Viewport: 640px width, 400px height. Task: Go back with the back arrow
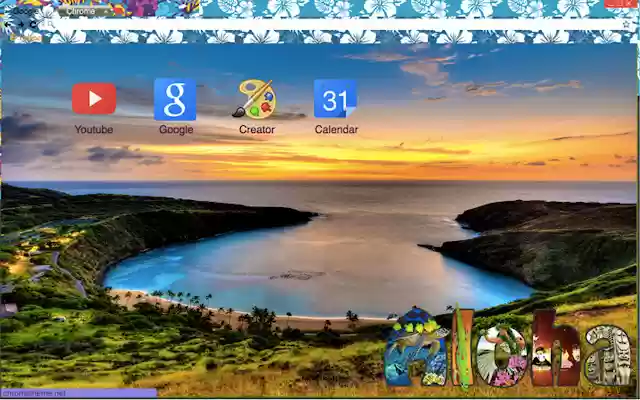coord(8,24)
